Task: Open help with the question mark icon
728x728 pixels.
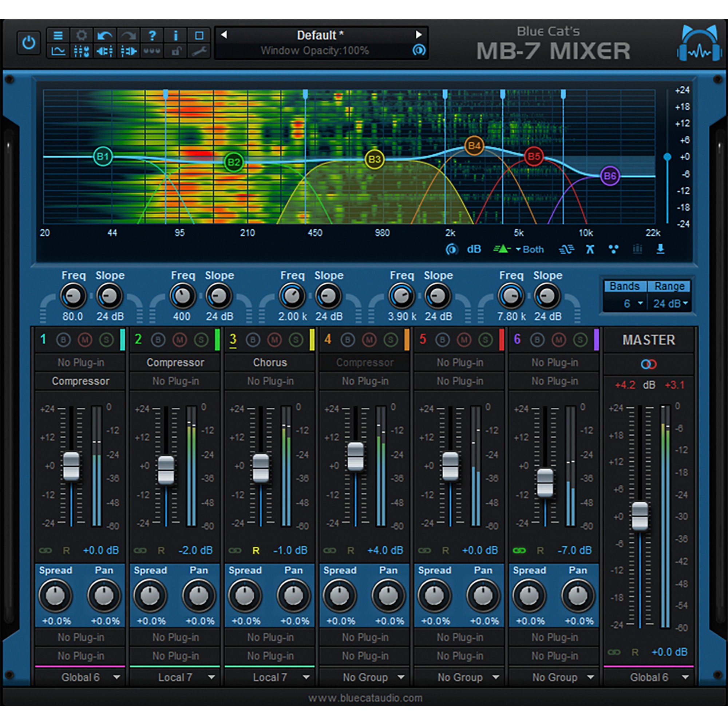Action: [152, 35]
